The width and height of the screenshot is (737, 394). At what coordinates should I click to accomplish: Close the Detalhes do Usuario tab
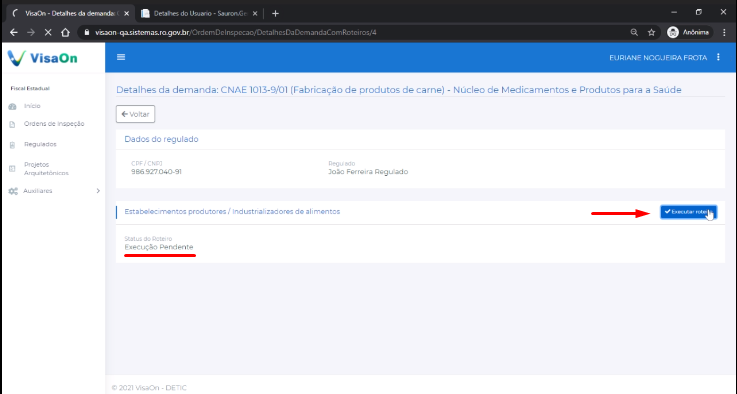tap(255, 14)
